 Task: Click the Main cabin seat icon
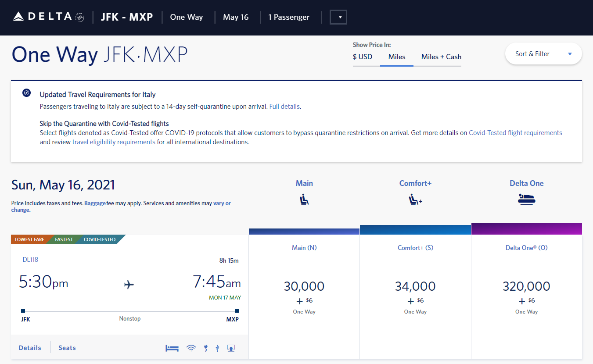click(x=304, y=200)
